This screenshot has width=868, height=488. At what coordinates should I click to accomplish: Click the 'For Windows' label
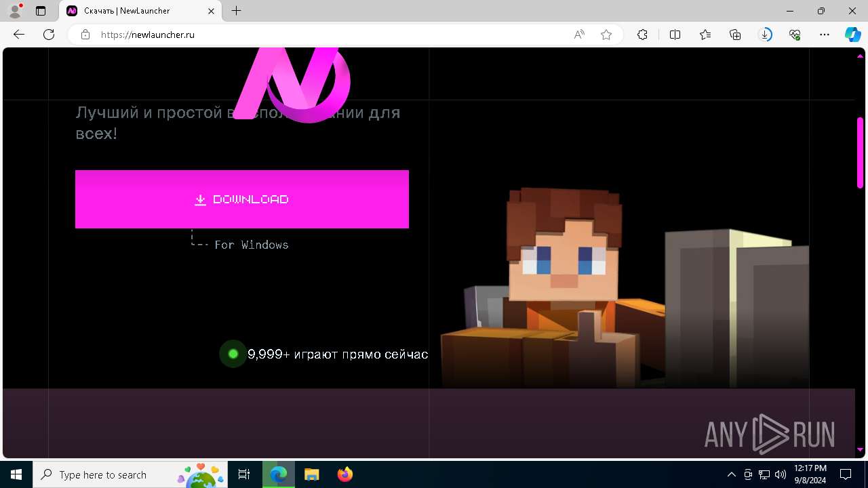point(252,245)
